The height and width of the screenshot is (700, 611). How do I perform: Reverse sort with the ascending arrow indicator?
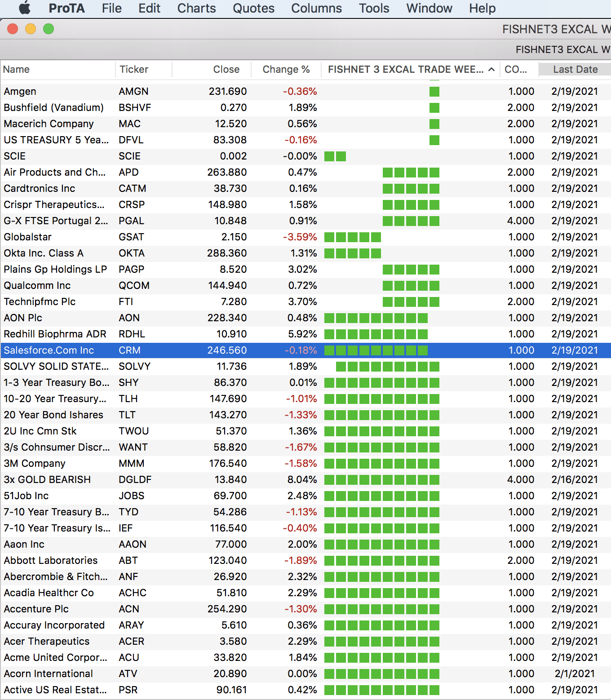491,69
